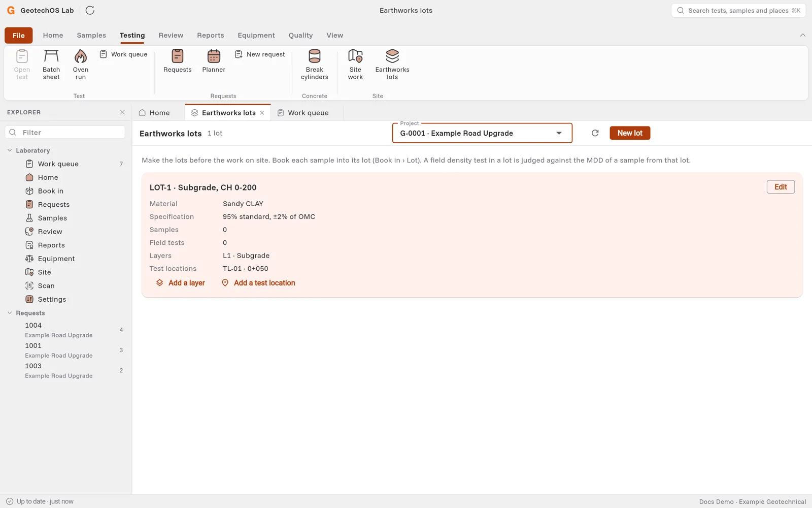Open Work queue from the ribbon
Screen dimensions: 812x508
(123, 54)
